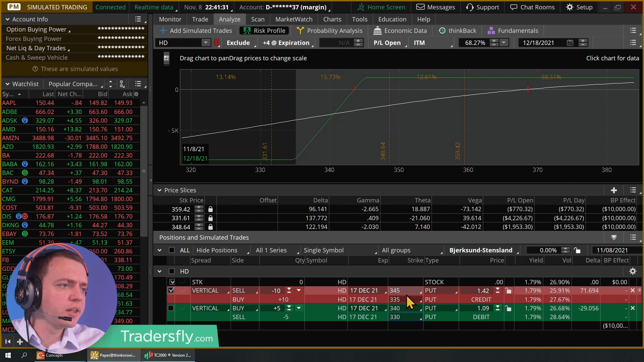Switch to the Charts tab

tap(332, 19)
